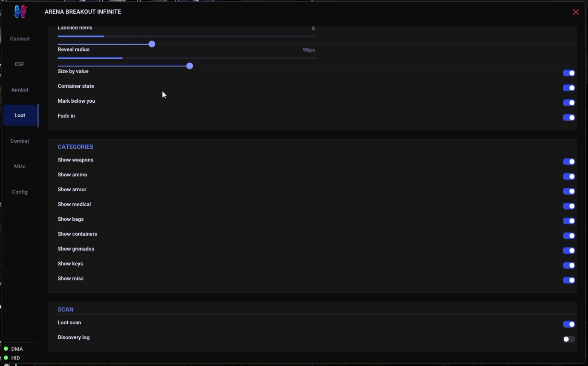Open the Combat sidebar tab

tap(20, 141)
